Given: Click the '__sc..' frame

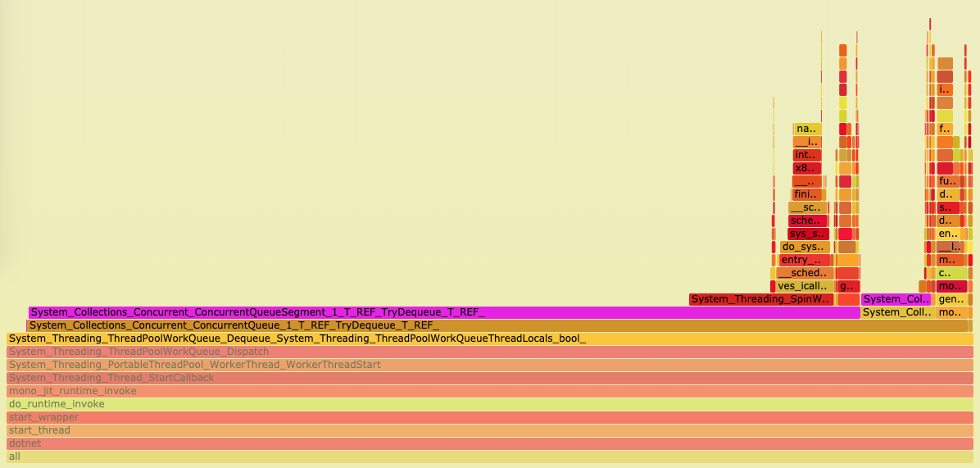Looking at the screenshot, I should click(807, 207).
